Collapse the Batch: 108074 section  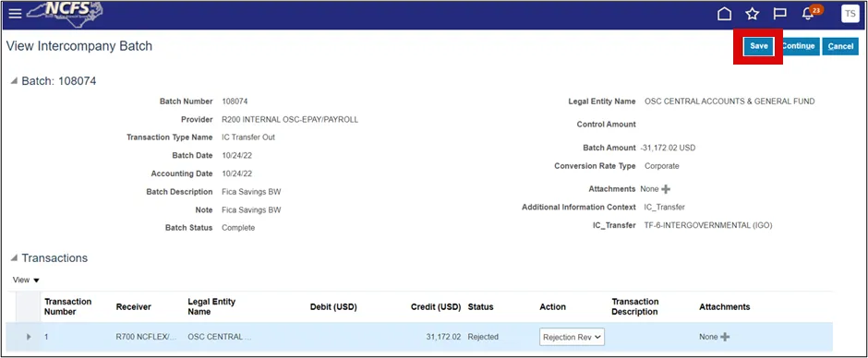coord(14,81)
